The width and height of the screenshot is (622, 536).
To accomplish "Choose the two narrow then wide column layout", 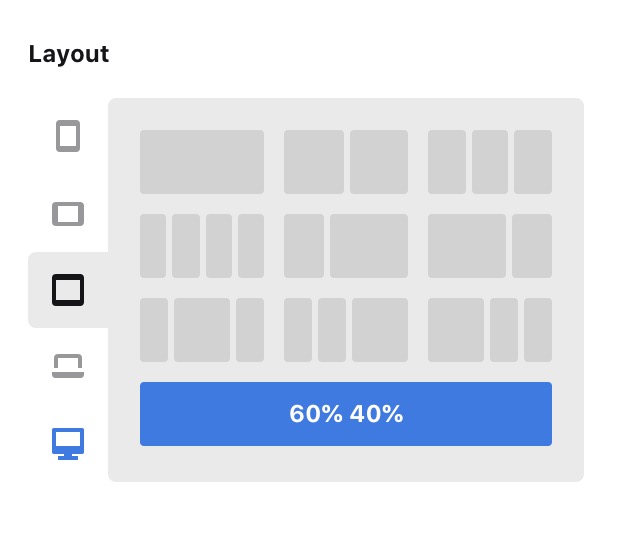I will click(x=346, y=330).
